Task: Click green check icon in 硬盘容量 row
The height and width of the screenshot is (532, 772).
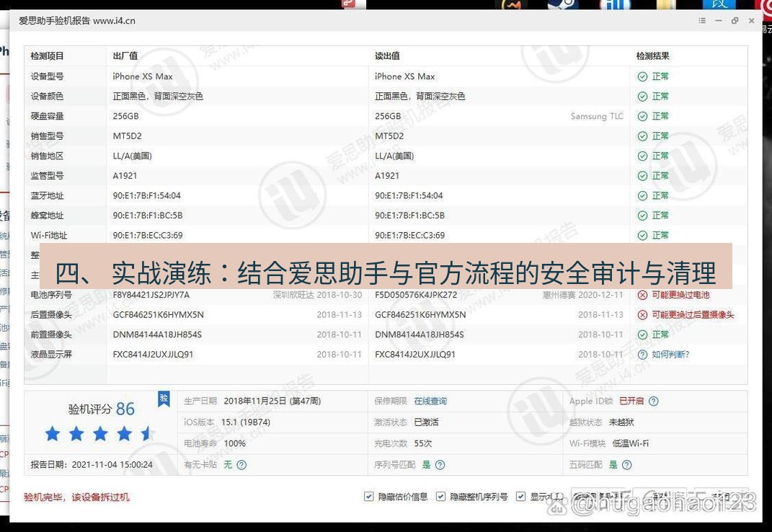Action: [x=642, y=116]
